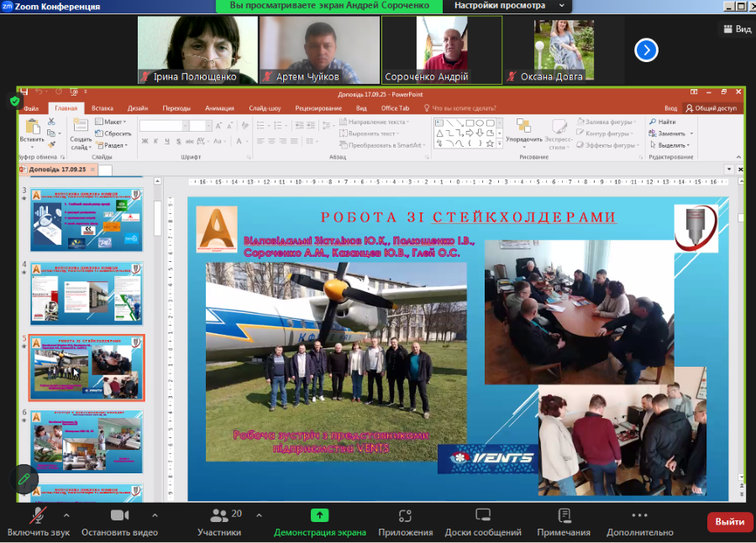Stop camera using Остановить видео button

[x=119, y=515]
